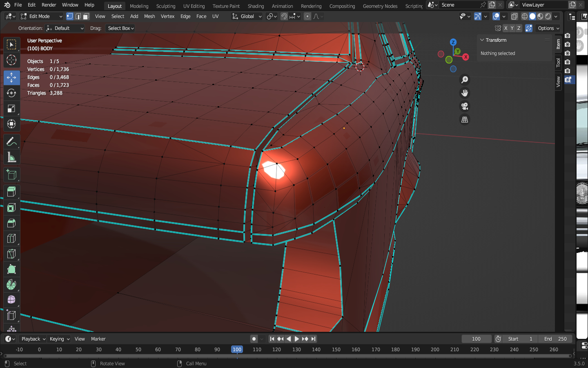Screen dimensions: 588x368
Task: Play the animation forward
Action: [x=297, y=339]
